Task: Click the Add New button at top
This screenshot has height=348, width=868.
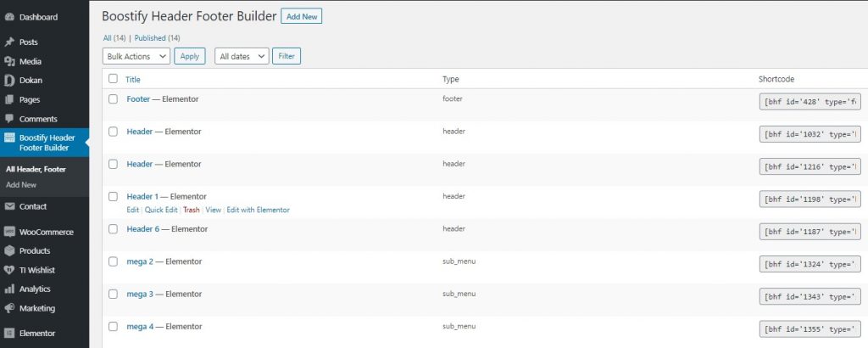Action: (302, 17)
